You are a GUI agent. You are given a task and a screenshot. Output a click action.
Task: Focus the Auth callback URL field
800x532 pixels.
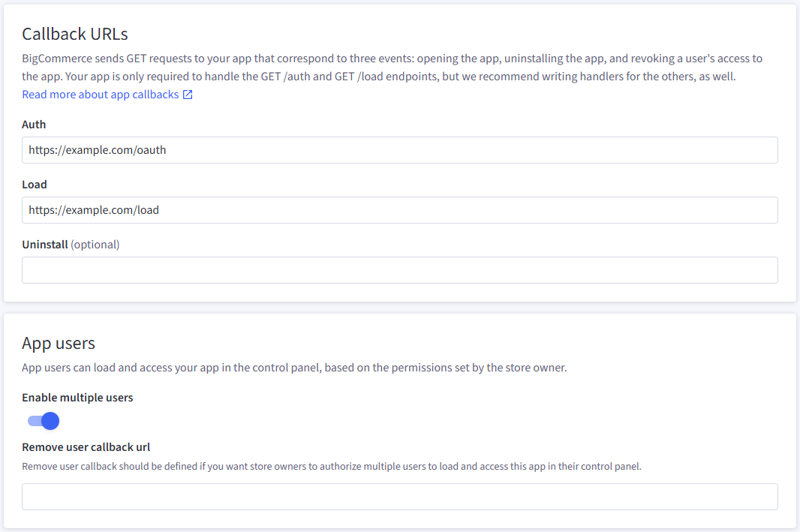[399, 150]
